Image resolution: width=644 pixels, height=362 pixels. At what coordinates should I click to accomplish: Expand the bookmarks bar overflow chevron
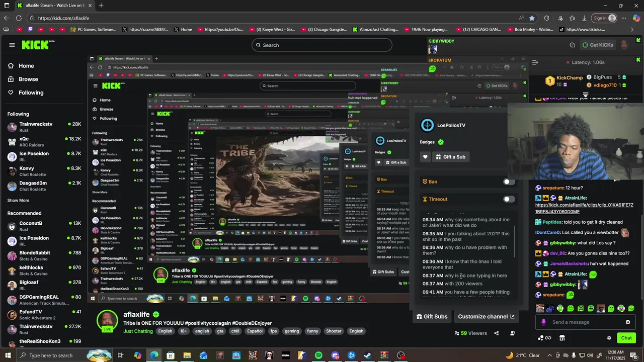pos(632,30)
